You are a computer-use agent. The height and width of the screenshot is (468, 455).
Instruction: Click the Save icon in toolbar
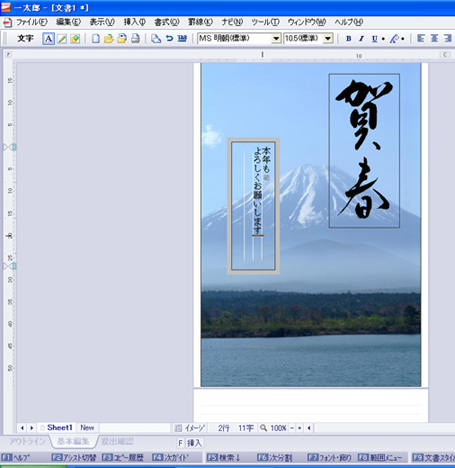pos(122,39)
